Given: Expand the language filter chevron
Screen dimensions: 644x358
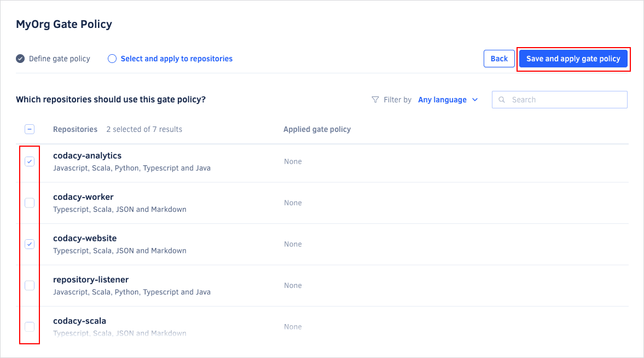Looking at the screenshot, I should 475,100.
